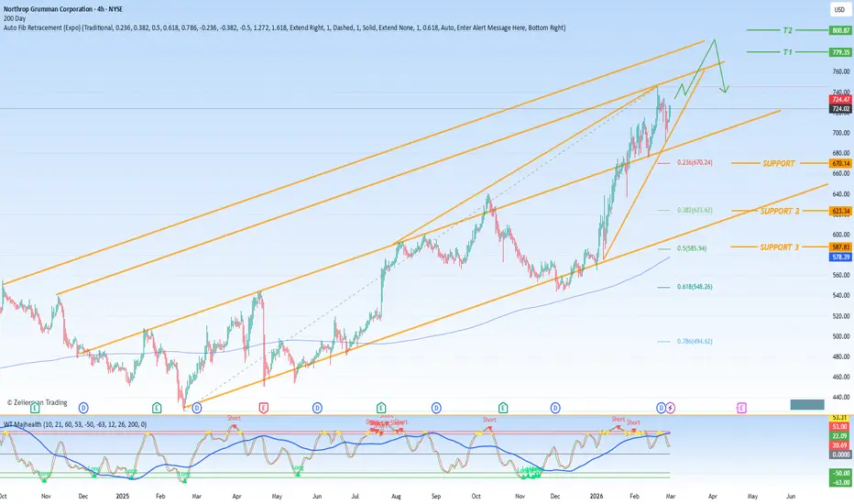Click the 760.00 price axis label
Image resolution: width=854 pixels, height=504 pixels.
841,71
